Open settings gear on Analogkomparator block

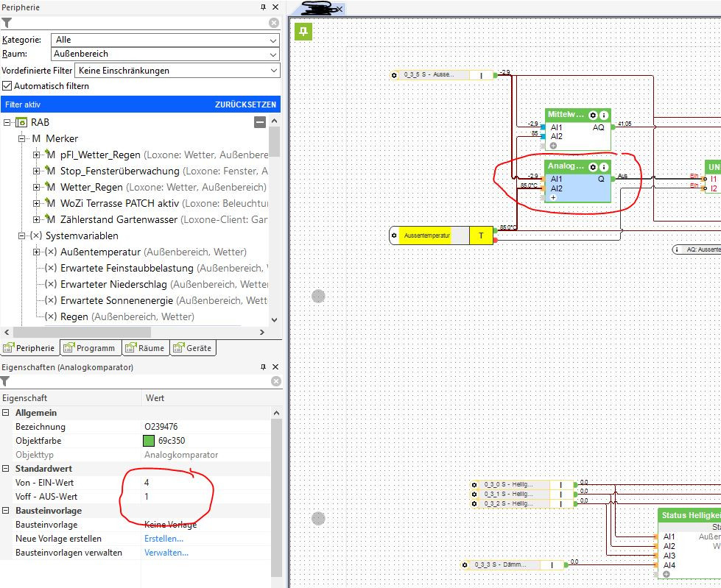pyautogui.click(x=593, y=167)
